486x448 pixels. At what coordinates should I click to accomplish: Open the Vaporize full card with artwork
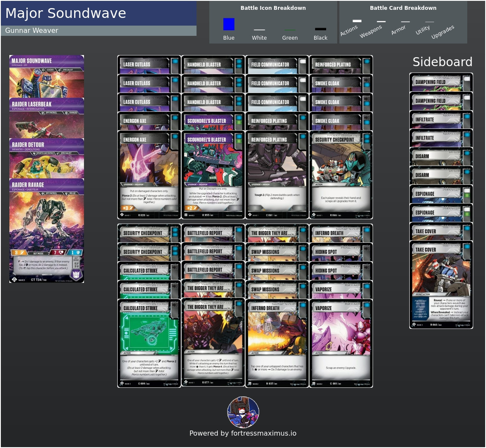point(341,343)
